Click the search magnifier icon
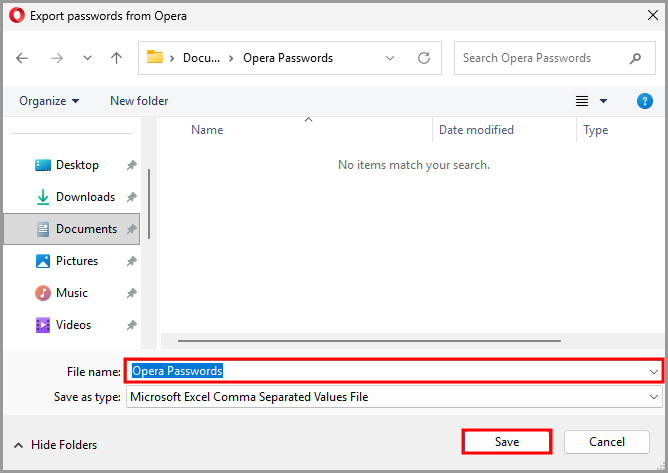668x473 pixels. 635,58
